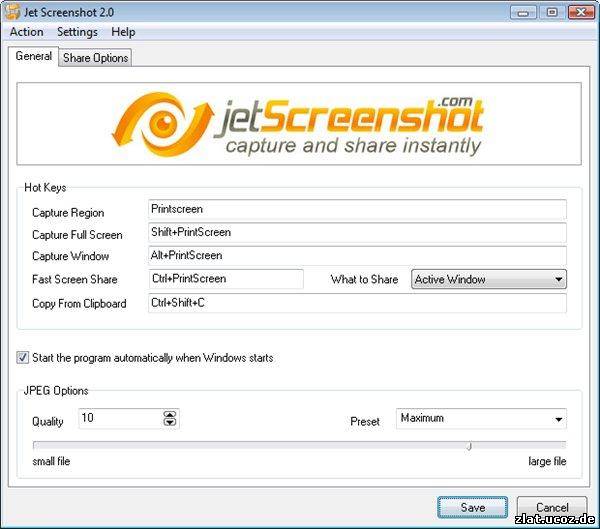The width and height of the screenshot is (600, 529).
Task: Click the Jet Screenshot title bar icon
Action: click(x=12, y=12)
